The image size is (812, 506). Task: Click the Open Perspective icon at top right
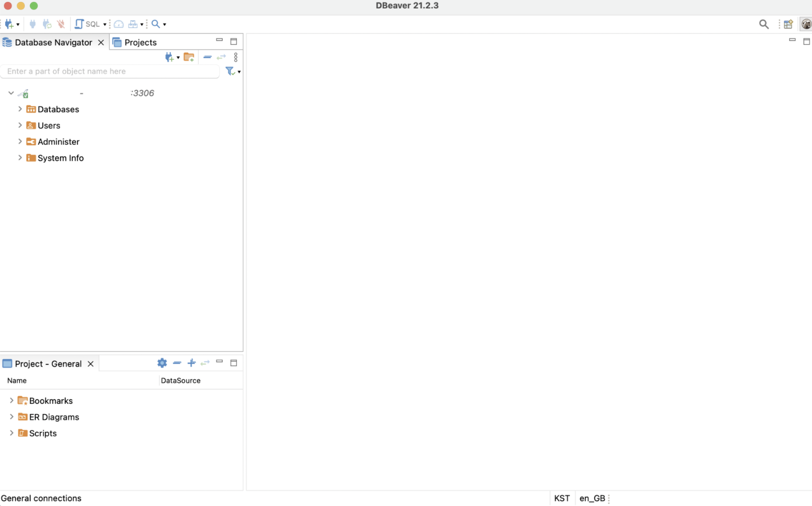point(788,24)
